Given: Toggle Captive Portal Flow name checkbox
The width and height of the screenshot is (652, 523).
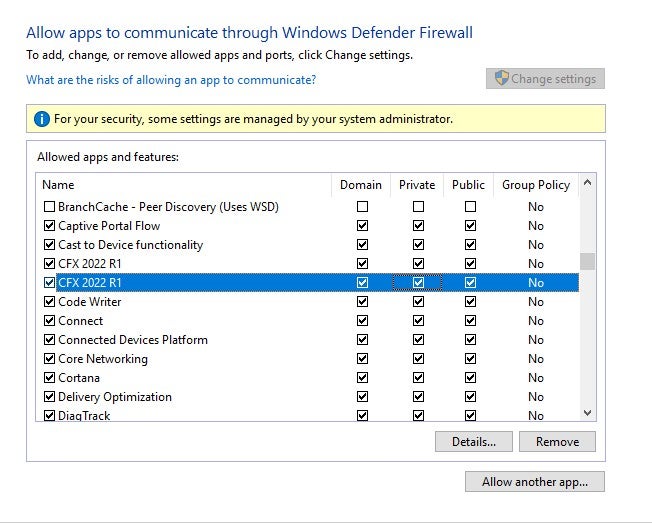Looking at the screenshot, I should point(49,226).
